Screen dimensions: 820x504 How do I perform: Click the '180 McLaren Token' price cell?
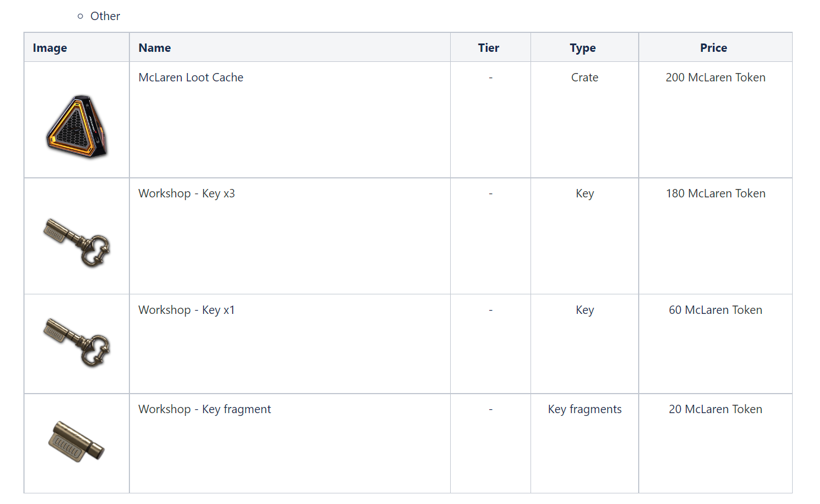pyautogui.click(x=715, y=193)
